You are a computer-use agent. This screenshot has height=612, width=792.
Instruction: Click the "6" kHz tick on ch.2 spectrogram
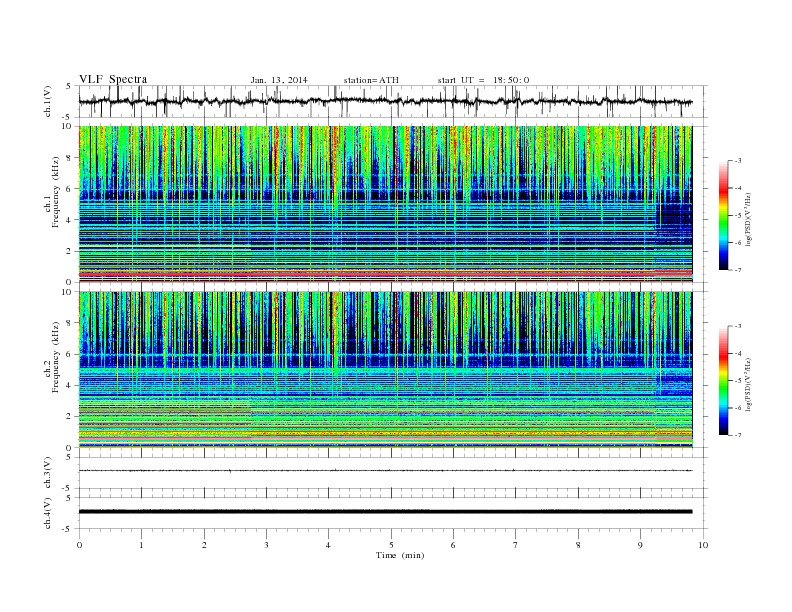70,354
